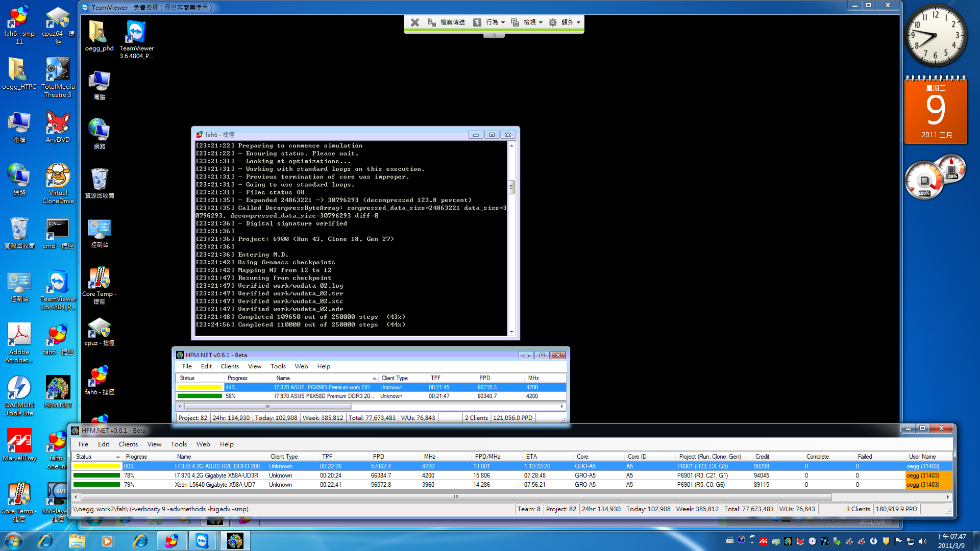Click horizontal scrollbar in smaller HFM.NET window
The image size is (980, 551).
coord(268,407)
